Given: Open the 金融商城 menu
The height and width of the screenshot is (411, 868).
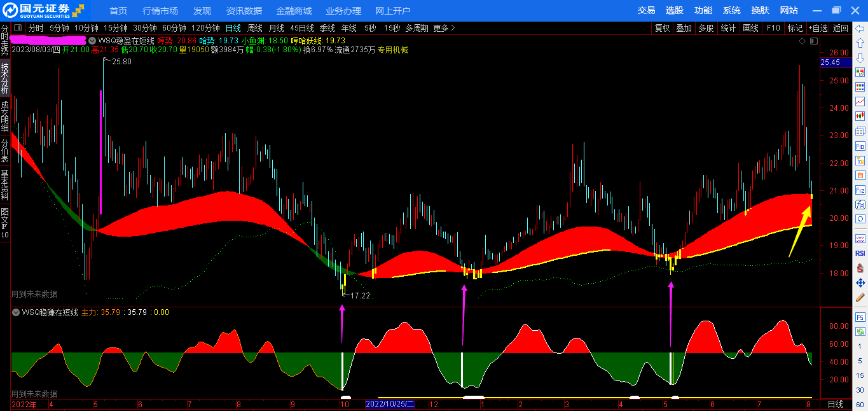Looking at the screenshot, I should point(294,11).
